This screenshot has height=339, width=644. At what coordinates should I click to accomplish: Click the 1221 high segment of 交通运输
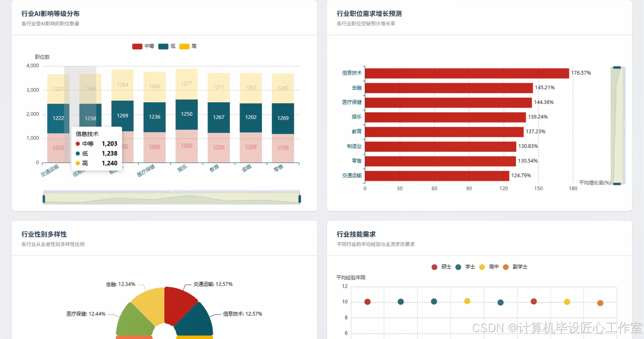tap(58, 89)
